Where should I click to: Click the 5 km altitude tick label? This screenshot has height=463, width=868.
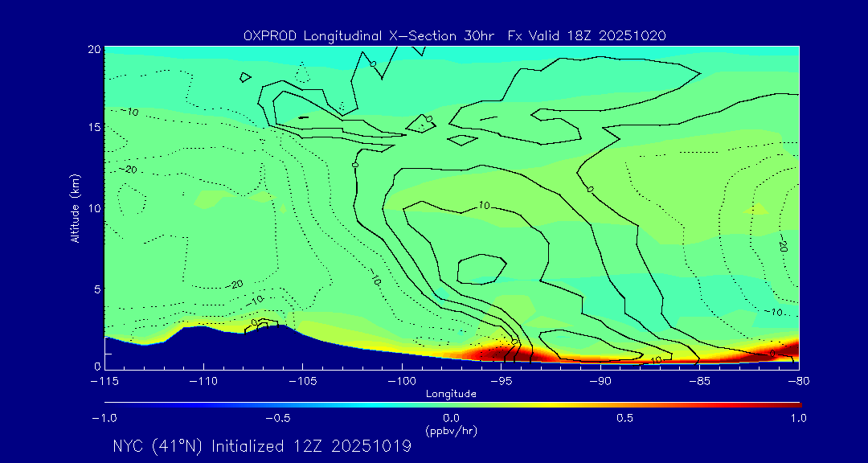click(x=96, y=288)
